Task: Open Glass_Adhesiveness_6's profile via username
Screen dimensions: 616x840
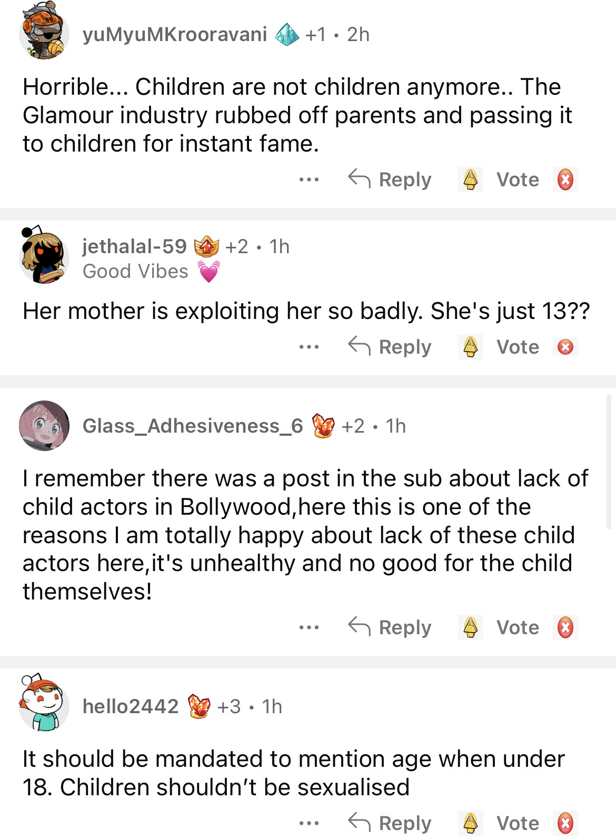Action: click(x=193, y=426)
